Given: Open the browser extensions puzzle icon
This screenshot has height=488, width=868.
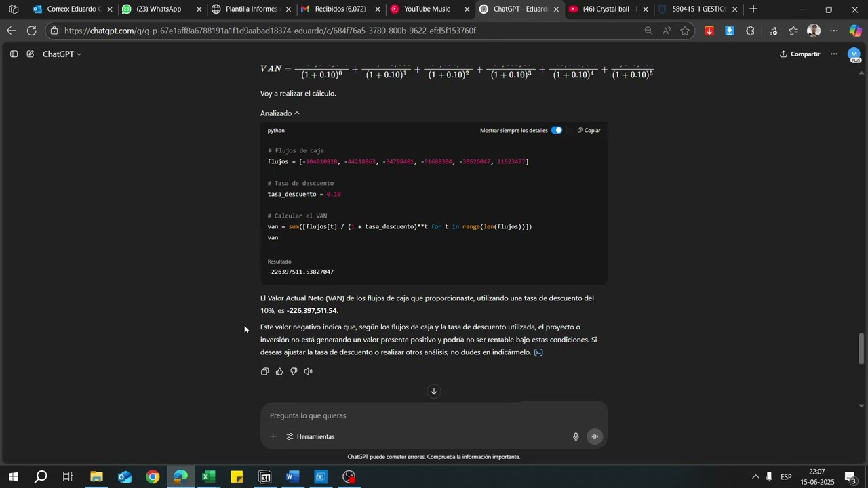Looking at the screenshot, I should pos(750,30).
